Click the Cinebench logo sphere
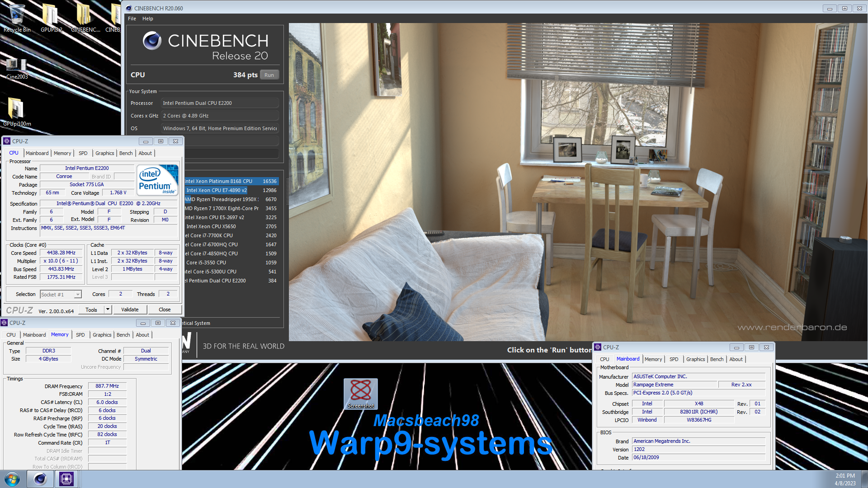Screen dimensions: 868x488 click(152, 41)
